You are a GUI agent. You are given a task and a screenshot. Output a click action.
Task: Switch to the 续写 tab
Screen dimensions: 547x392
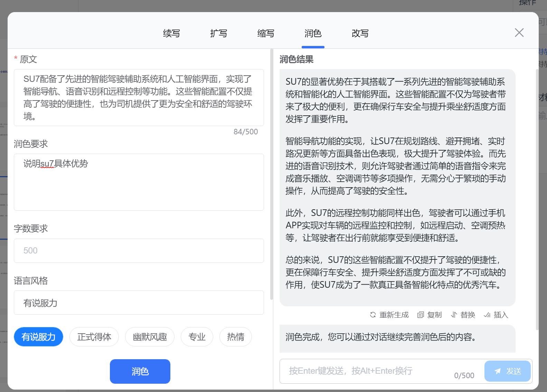coord(171,33)
